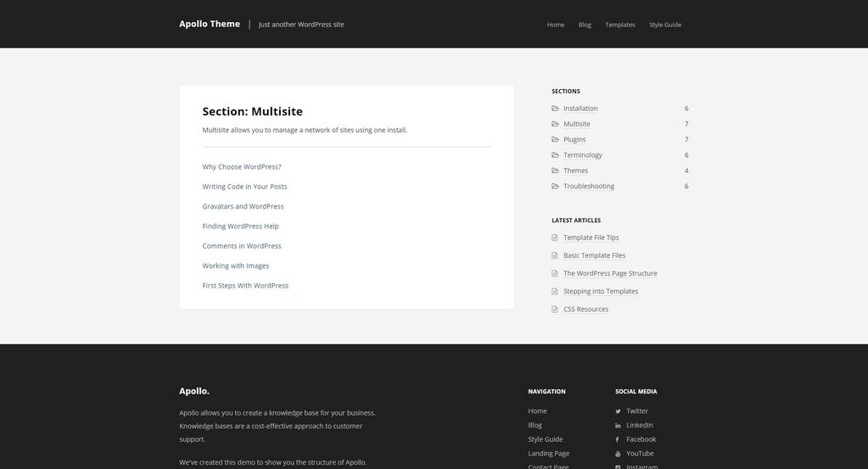Click the Twitter text link in footer

pos(637,411)
